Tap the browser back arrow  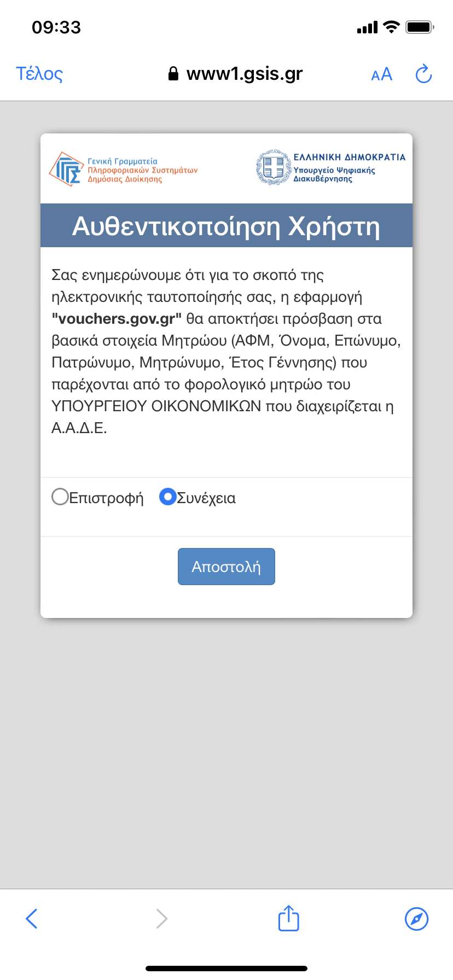(32, 919)
